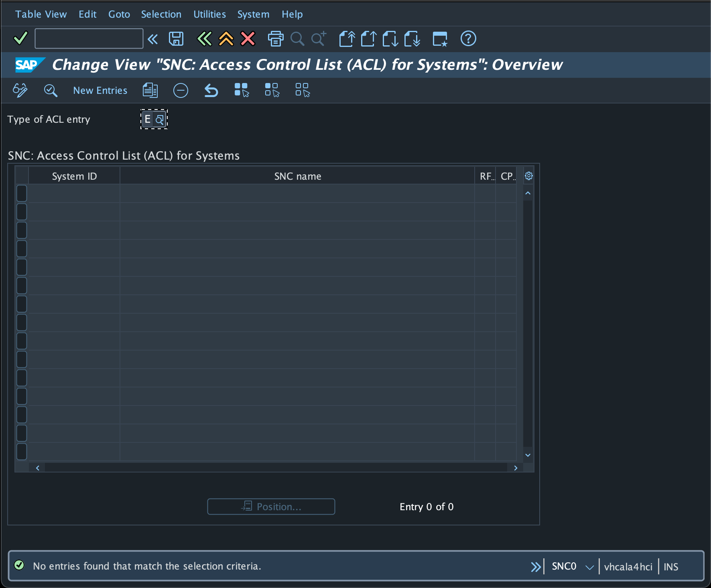Click the Delete minus-circle icon
The width and height of the screenshot is (711, 588).
181,91
